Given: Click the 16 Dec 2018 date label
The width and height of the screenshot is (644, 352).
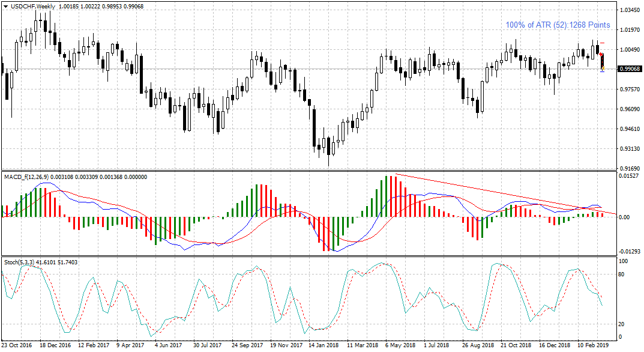Looking at the screenshot, I should coord(555,345).
